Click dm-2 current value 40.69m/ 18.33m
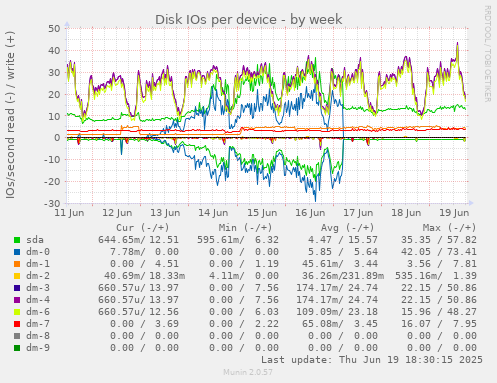This screenshot has height=383, width=497. [144, 276]
